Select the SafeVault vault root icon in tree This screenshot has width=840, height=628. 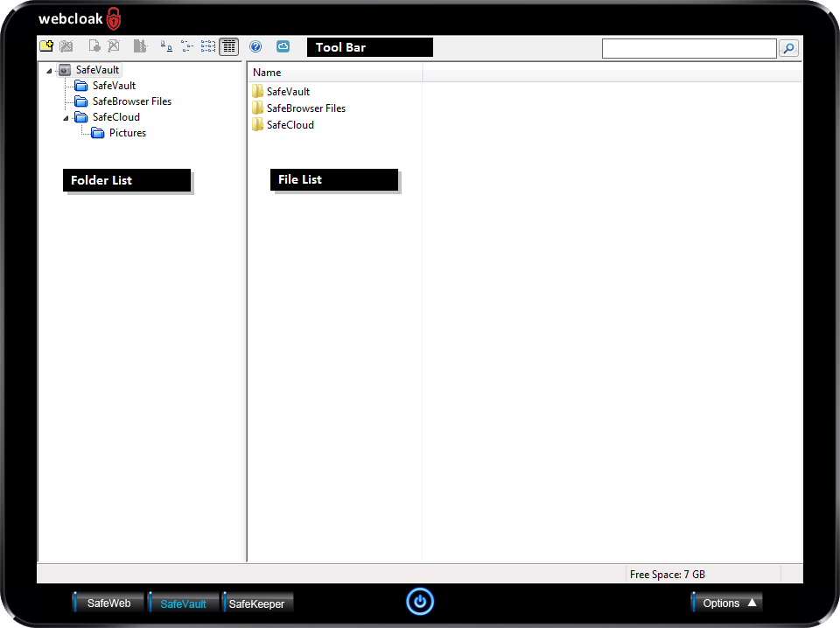[65, 70]
